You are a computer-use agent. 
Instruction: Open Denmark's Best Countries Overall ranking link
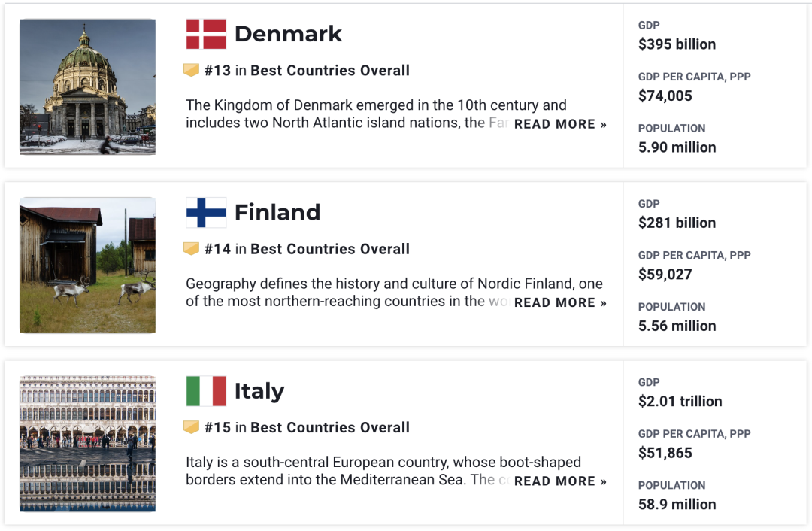pyautogui.click(x=330, y=71)
